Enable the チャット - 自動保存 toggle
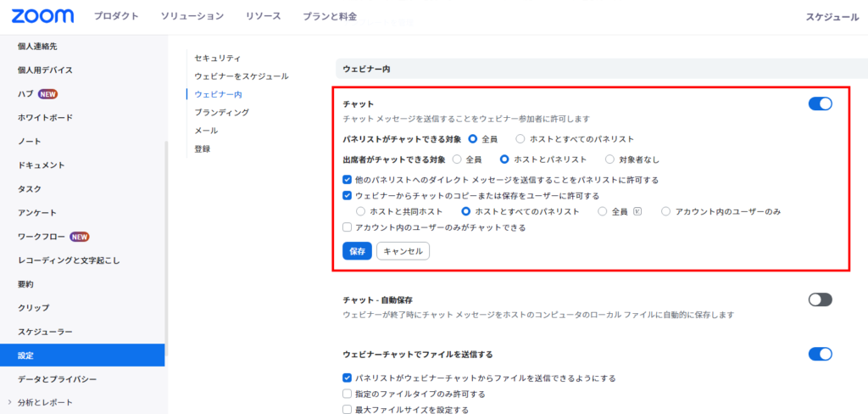 coord(820,299)
